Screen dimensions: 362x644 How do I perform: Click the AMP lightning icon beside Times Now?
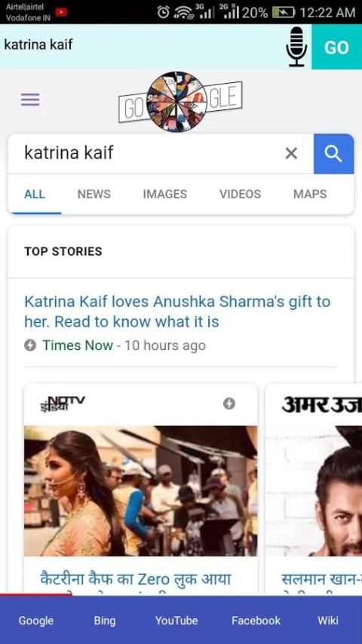point(30,345)
